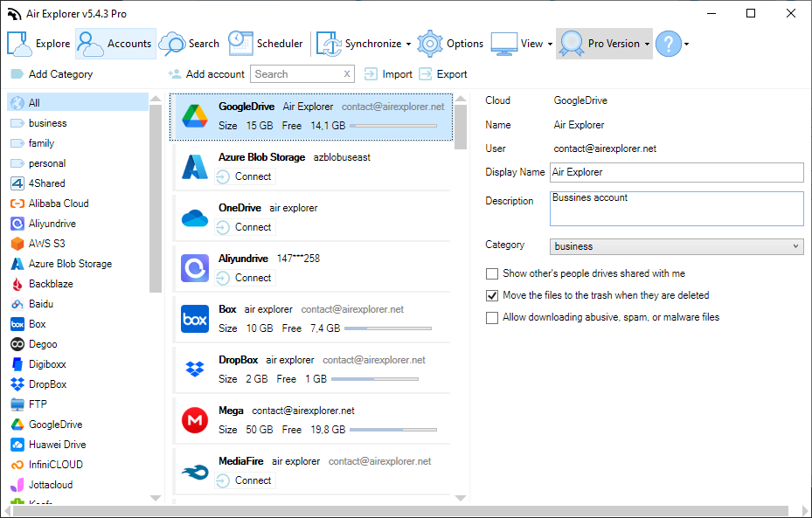Connect the OneDrive account

click(x=246, y=227)
